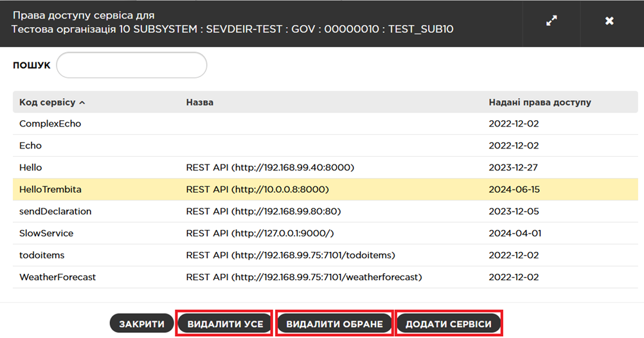The image size is (644, 338).
Task: Select the WeatherForecast service row
Action: (x=57, y=277)
